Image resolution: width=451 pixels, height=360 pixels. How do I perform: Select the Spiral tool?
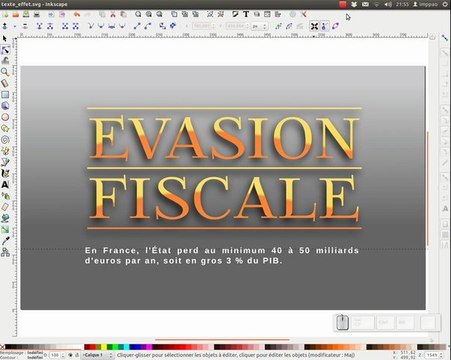(x=5, y=140)
